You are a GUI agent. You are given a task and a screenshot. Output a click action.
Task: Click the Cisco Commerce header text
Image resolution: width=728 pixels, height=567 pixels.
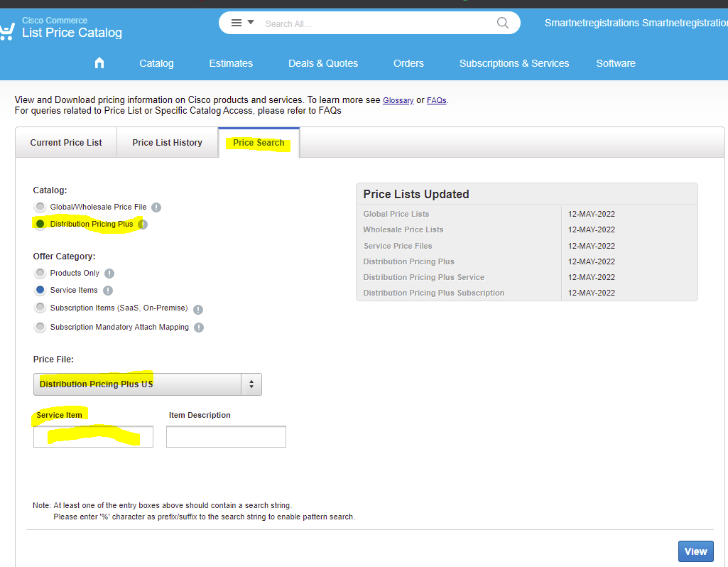pyautogui.click(x=55, y=21)
